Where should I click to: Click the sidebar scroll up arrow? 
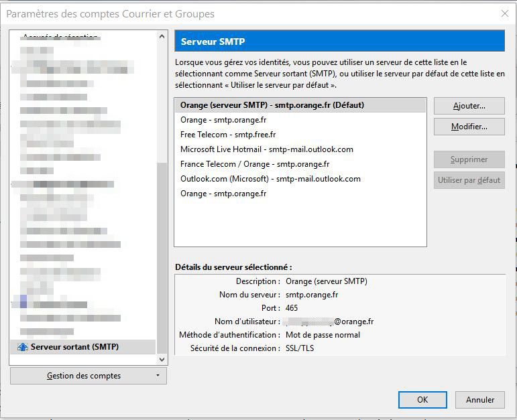coord(162,37)
